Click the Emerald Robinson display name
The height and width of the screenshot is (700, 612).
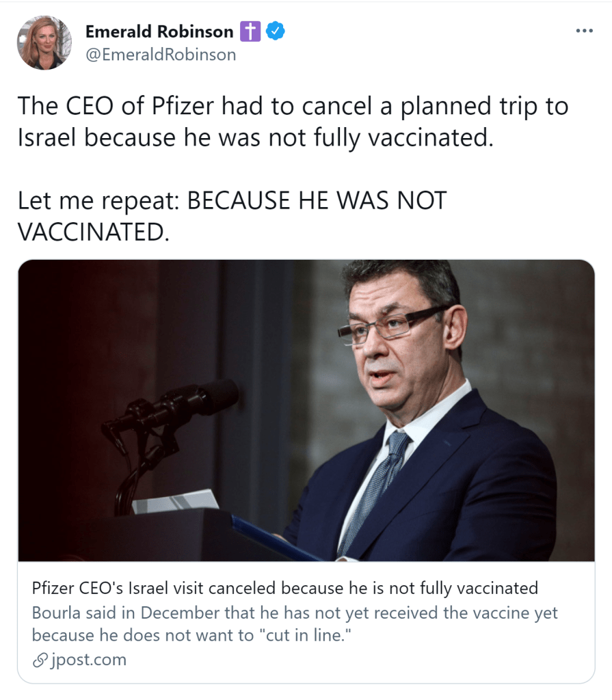click(x=159, y=31)
